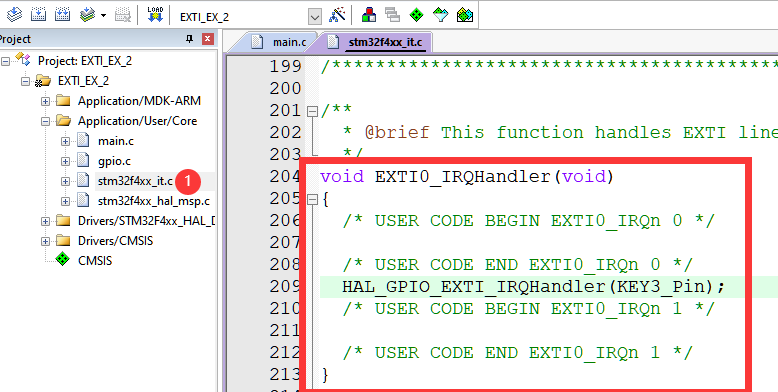Select the EXTI_EX_2 target folder
778x392 pixels.
(x=83, y=81)
